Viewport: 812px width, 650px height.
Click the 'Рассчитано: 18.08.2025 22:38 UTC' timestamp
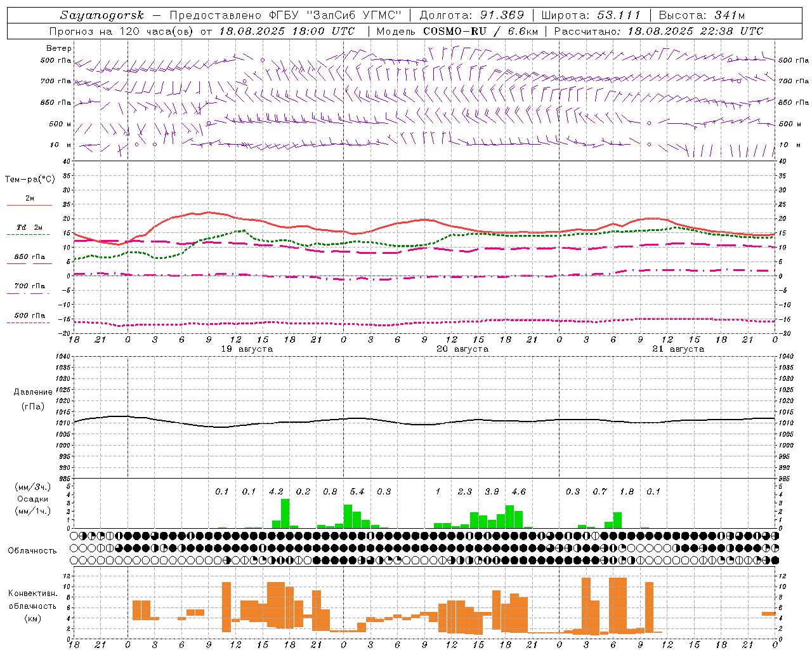659,31
